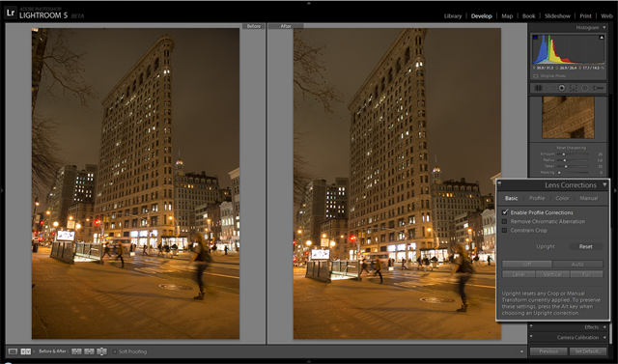This screenshot has height=364, width=618.
Task: Select the Radial Filter tool icon
Action: [585, 88]
